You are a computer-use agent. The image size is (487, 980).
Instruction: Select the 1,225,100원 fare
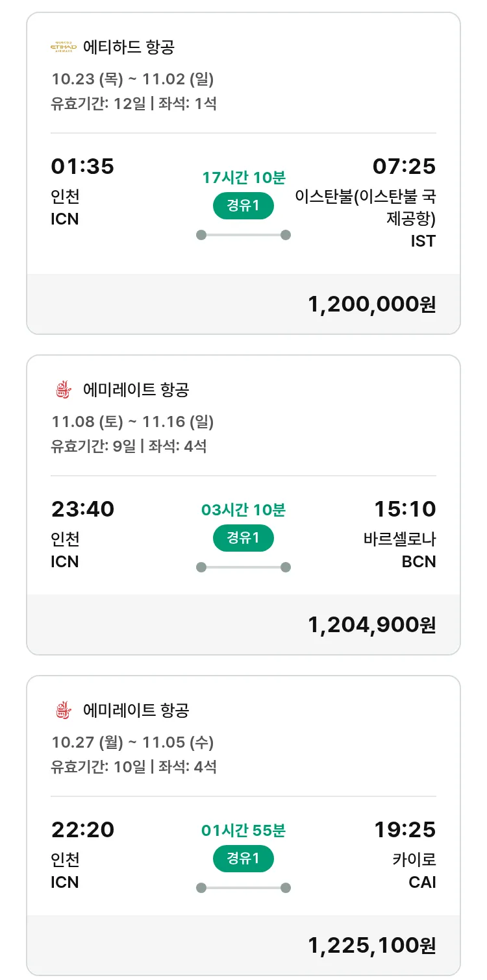(x=371, y=946)
